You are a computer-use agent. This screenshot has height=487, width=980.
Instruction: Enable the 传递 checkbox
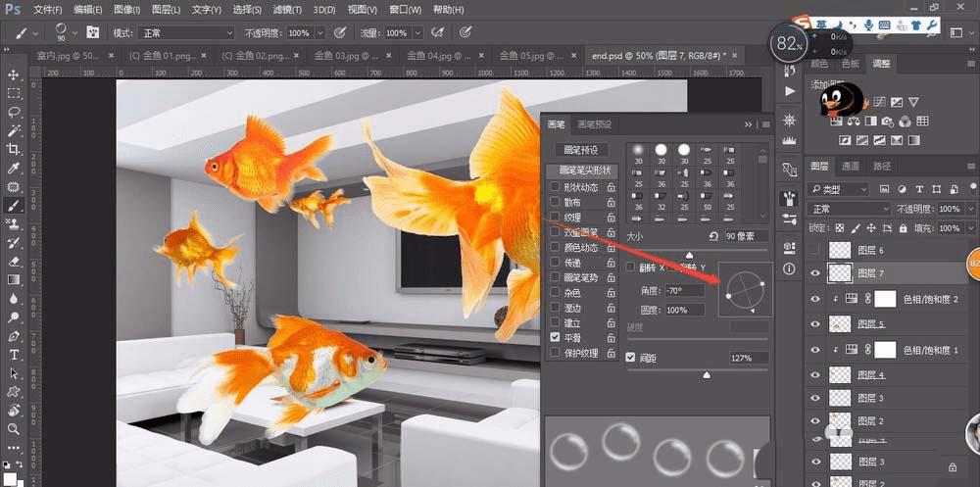555,262
